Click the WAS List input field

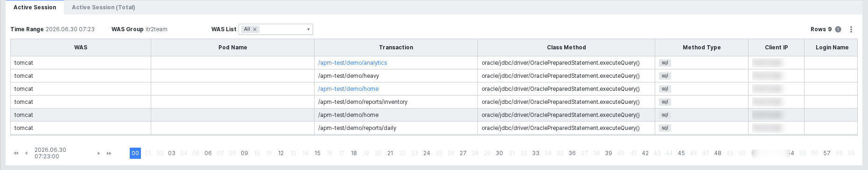click(276, 29)
